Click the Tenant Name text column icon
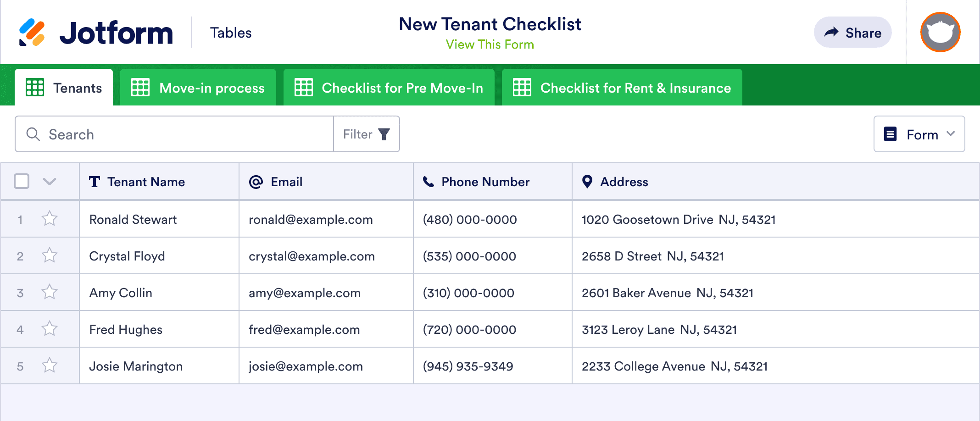The width and height of the screenshot is (980, 421). point(95,182)
